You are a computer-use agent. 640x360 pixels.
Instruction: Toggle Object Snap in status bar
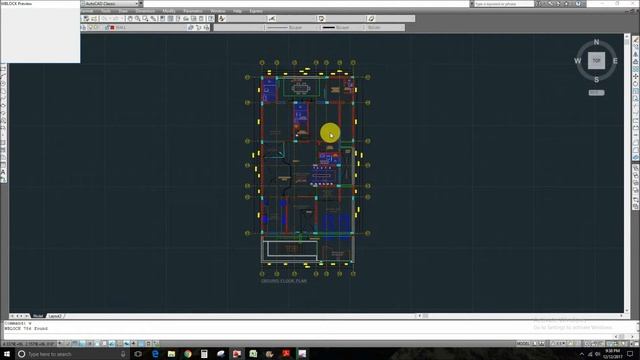(97, 343)
